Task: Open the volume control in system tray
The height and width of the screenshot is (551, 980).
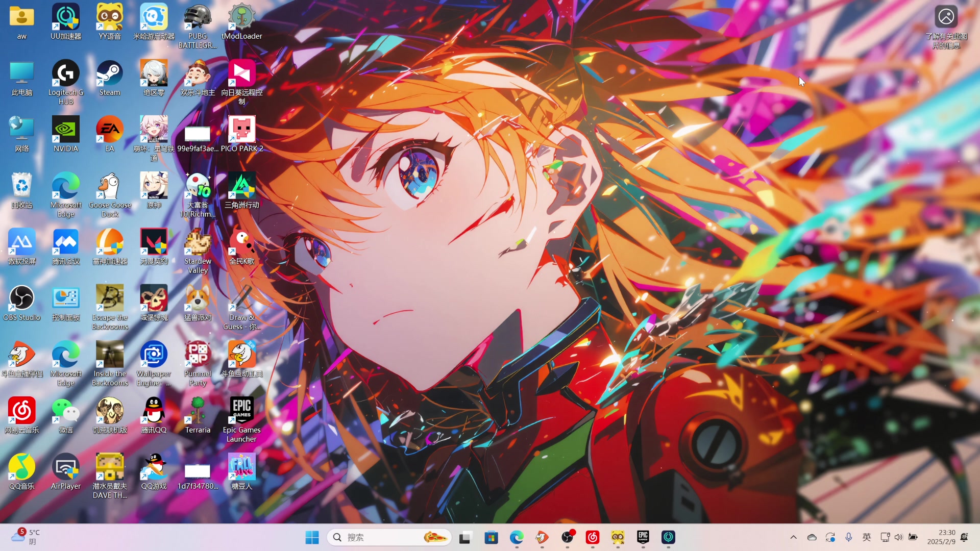Action: (x=899, y=537)
